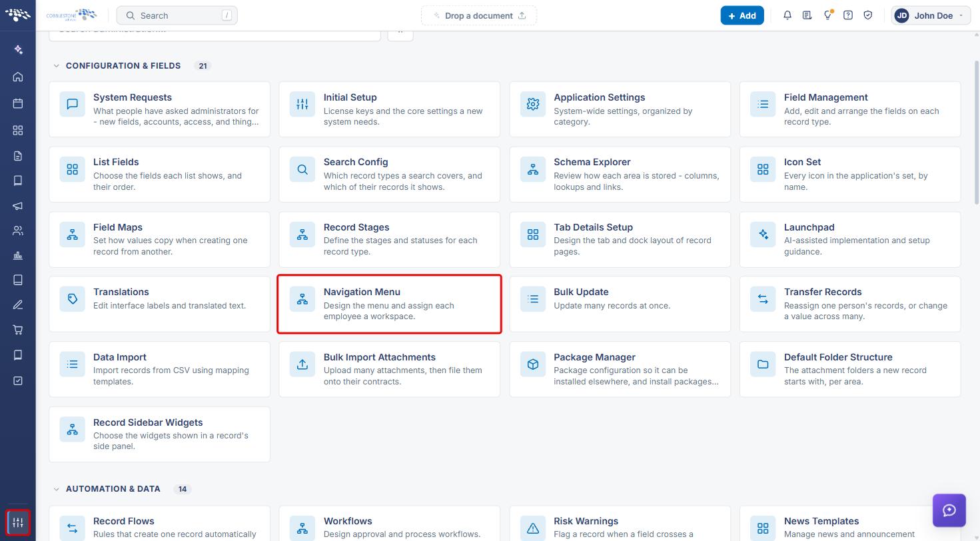The image size is (980, 541).
Task: Collapse the Automation & Data section
Action: pos(56,489)
